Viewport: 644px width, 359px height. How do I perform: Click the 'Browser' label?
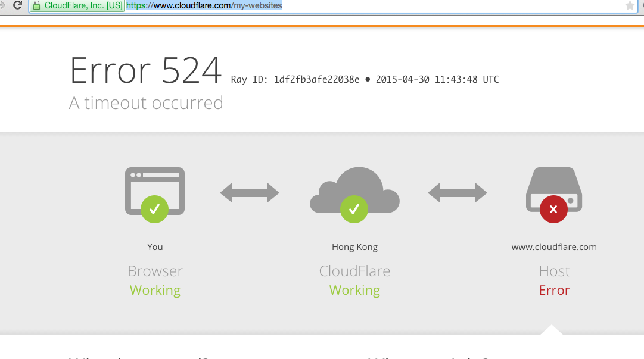click(x=155, y=271)
